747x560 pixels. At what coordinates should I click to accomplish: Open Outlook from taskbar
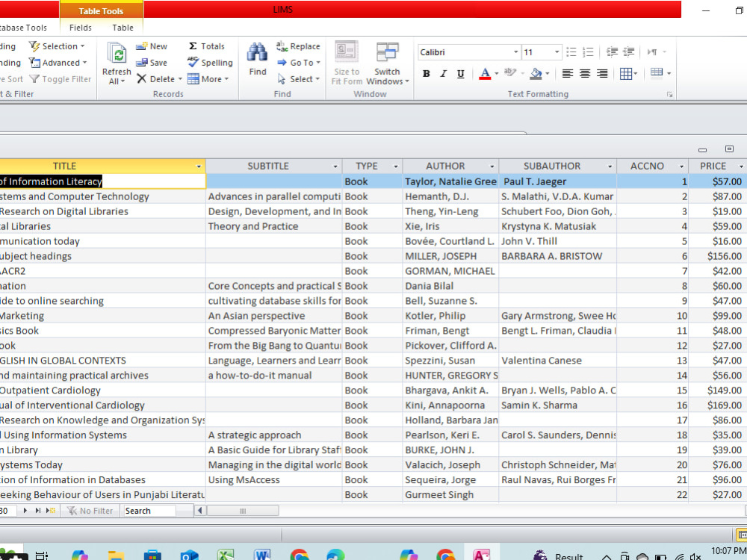tap(189, 556)
